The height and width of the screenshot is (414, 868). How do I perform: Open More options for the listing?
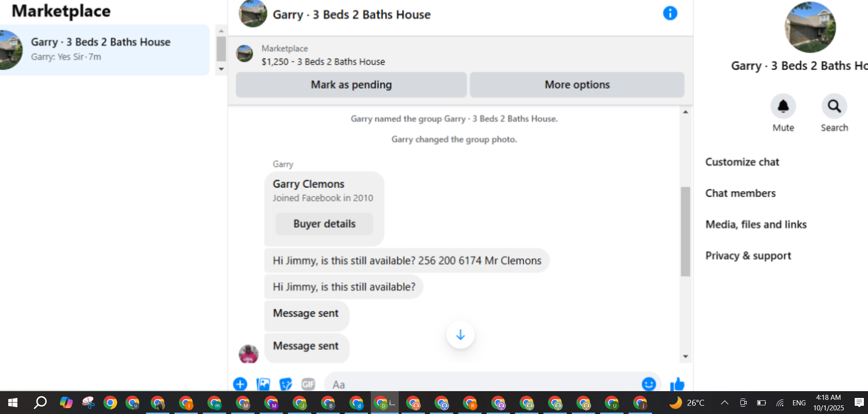tap(577, 85)
